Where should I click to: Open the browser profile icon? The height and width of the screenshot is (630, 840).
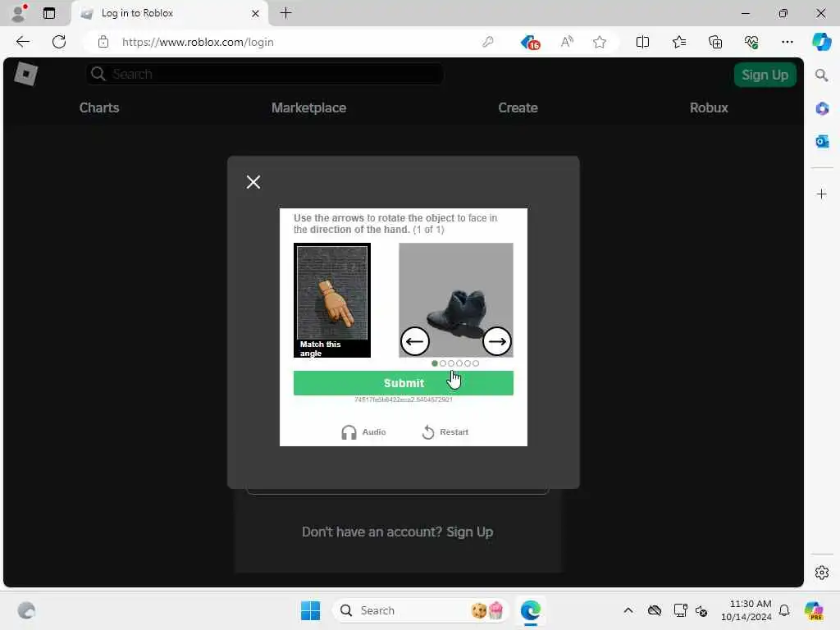[19, 13]
